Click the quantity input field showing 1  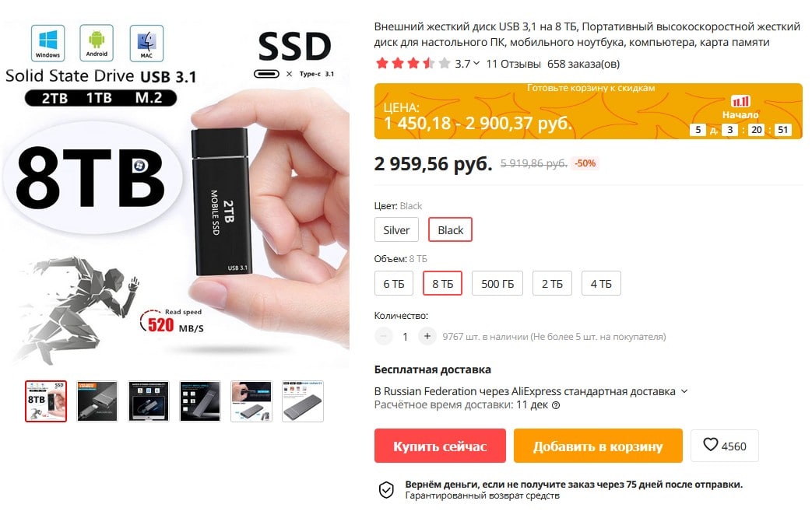coord(405,336)
